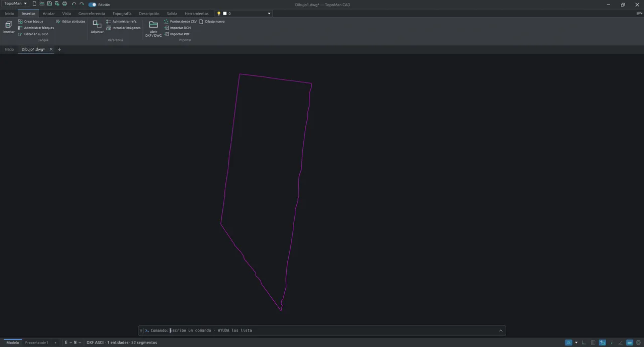Click the E – N – coordinate readout

coord(73,342)
